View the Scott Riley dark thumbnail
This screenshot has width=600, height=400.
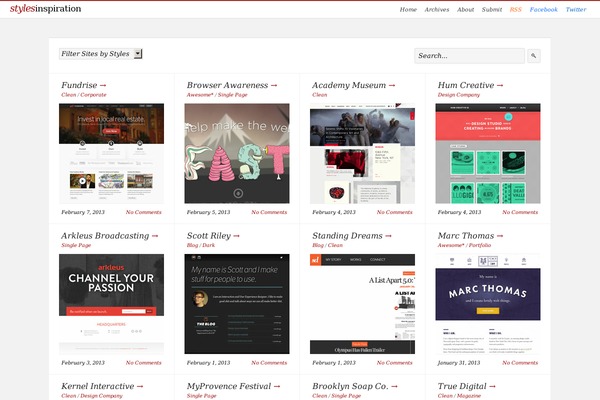(x=237, y=304)
